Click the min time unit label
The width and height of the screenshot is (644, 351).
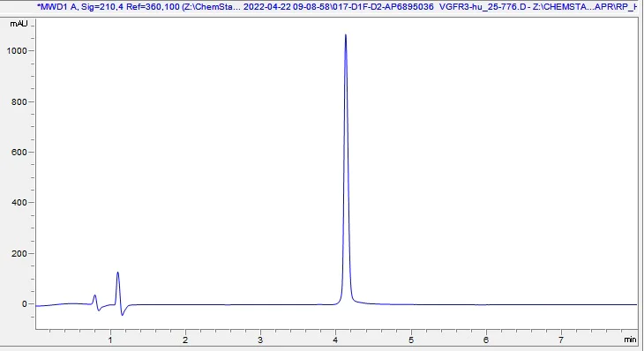click(630, 340)
